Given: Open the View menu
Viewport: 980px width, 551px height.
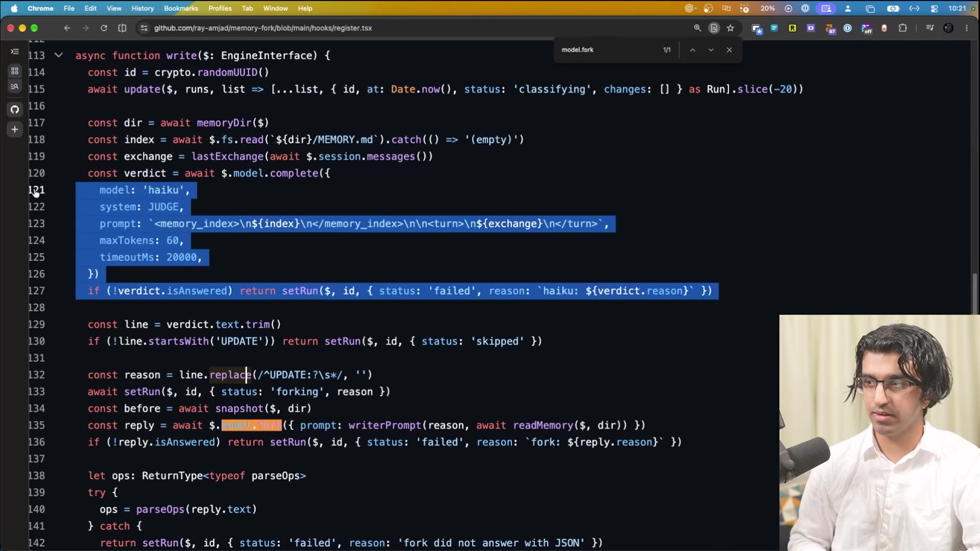Looking at the screenshot, I should click(x=114, y=9).
